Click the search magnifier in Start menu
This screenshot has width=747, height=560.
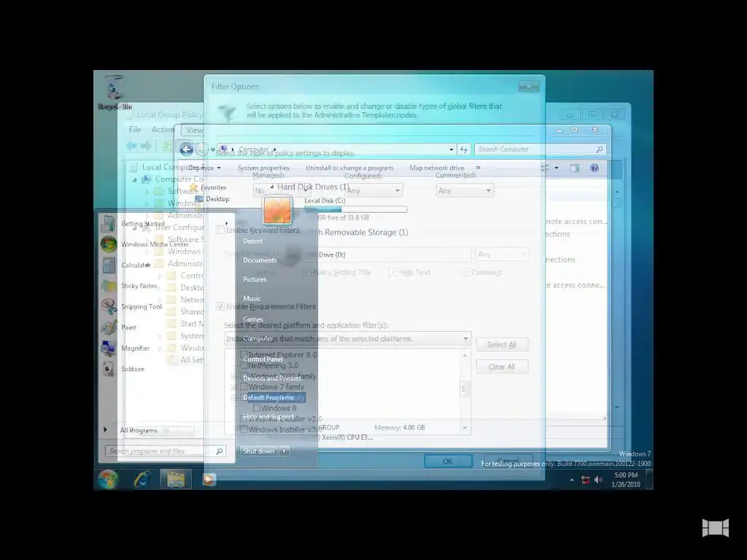tap(219, 451)
